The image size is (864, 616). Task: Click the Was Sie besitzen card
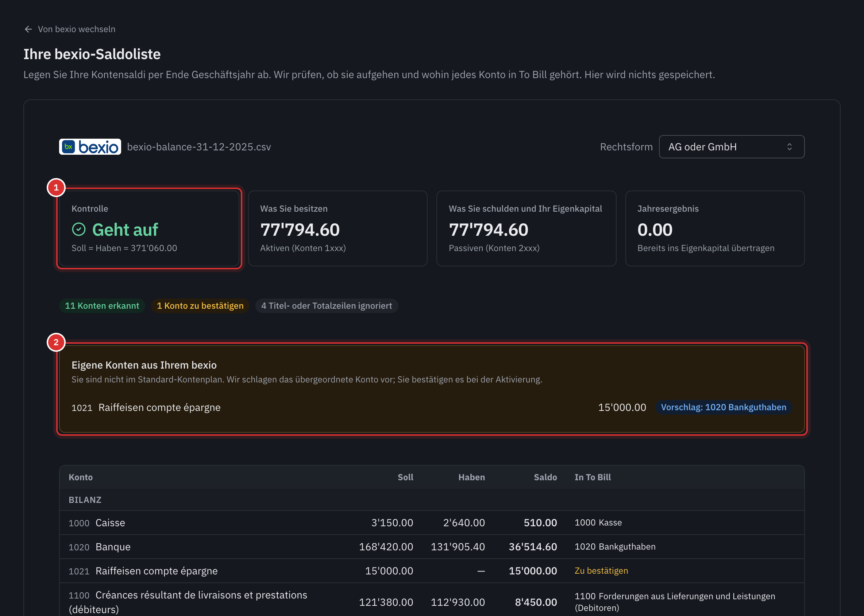point(337,228)
